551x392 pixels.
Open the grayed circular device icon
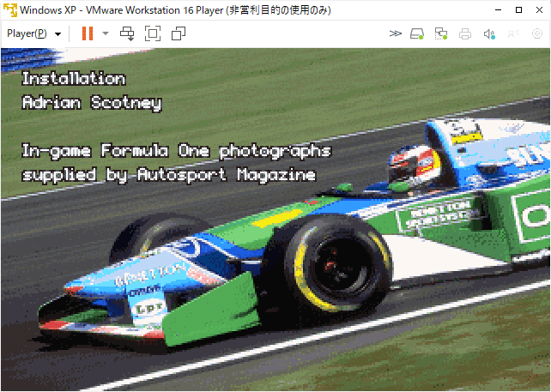537,33
